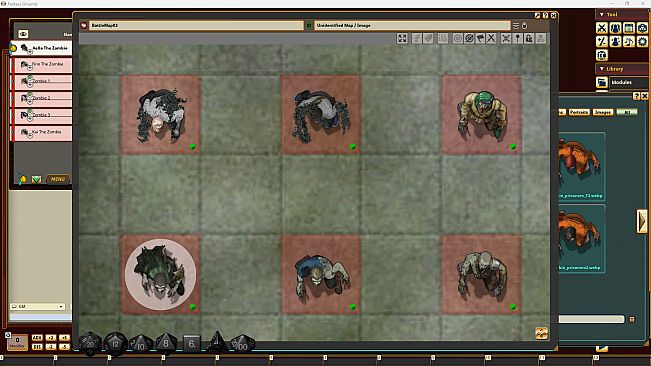The width and height of the screenshot is (651, 366).
Task: Open Modules in the Library list
Action: point(629,82)
